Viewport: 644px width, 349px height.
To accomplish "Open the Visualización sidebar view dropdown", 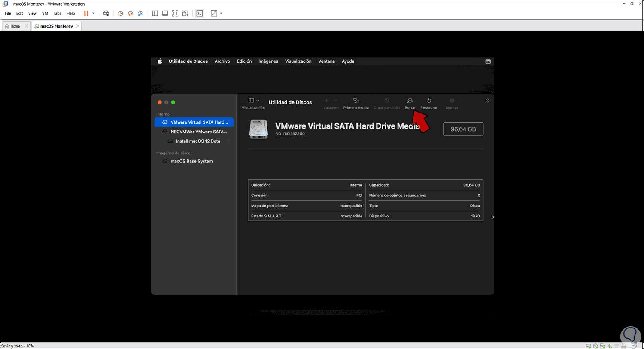I will click(x=253, y=101).
